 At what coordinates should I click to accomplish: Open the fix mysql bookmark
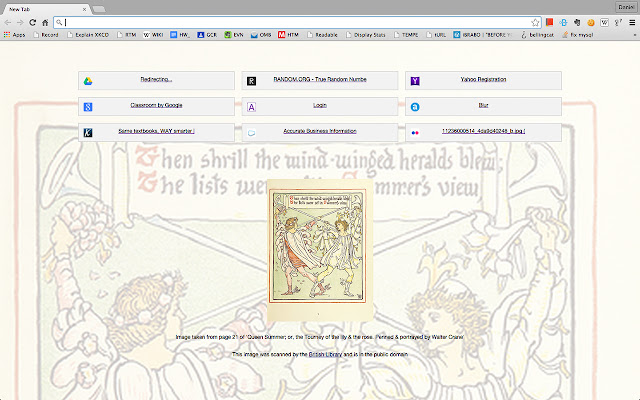(x=578, y=35)
